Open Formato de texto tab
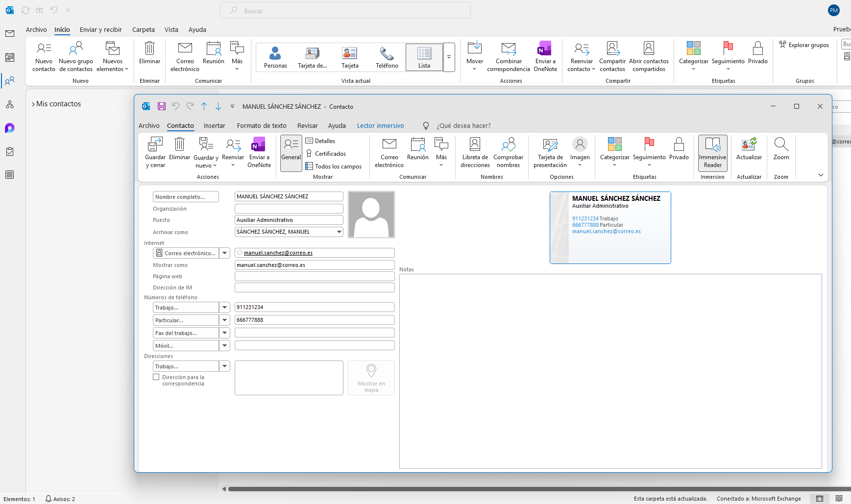The width and height of the screenshot is (851, 504). pos(262,126)
